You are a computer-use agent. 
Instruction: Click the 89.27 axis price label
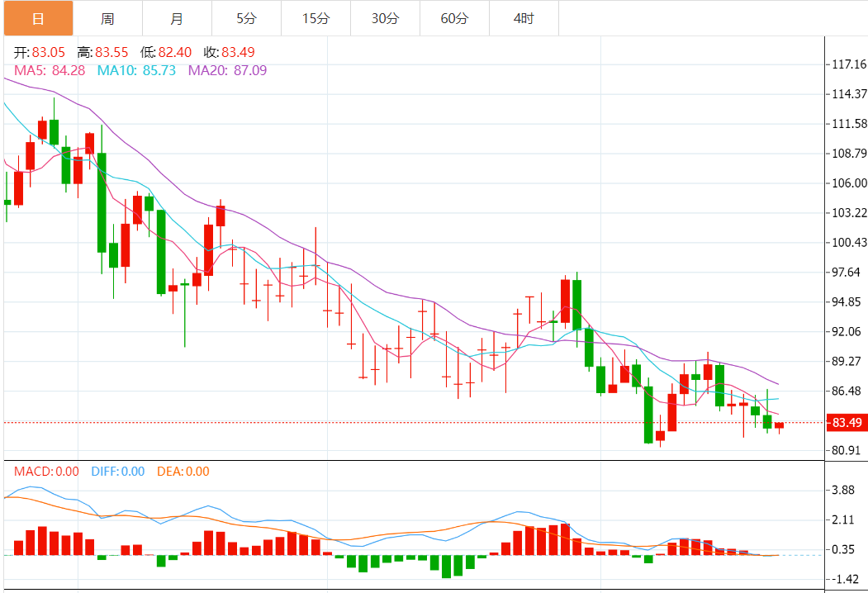(846, 362)
